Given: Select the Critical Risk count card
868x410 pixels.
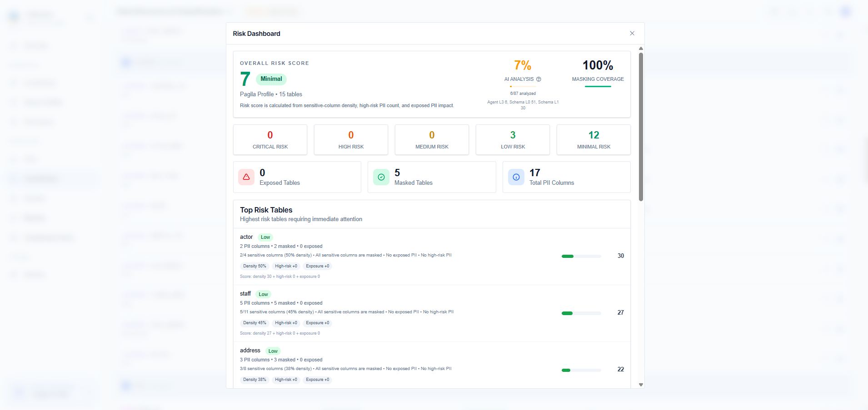Looking at the screenshot, I should [x=270, y=140].
